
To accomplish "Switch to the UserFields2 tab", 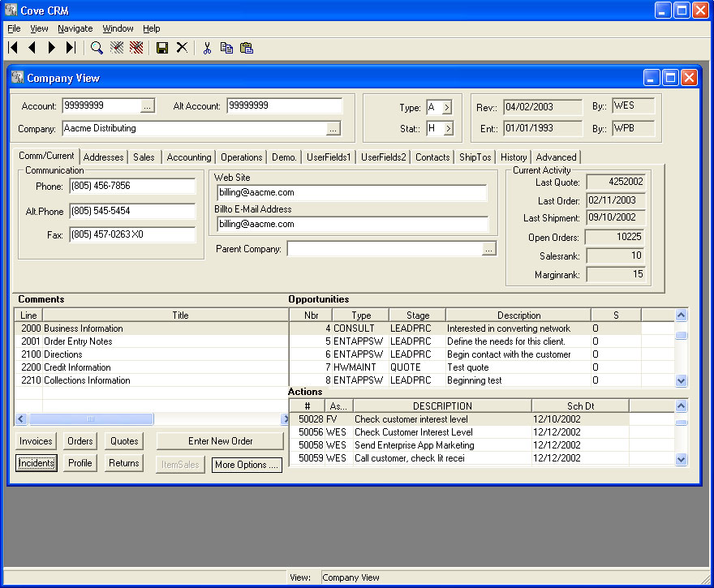I will coord(384,157).
